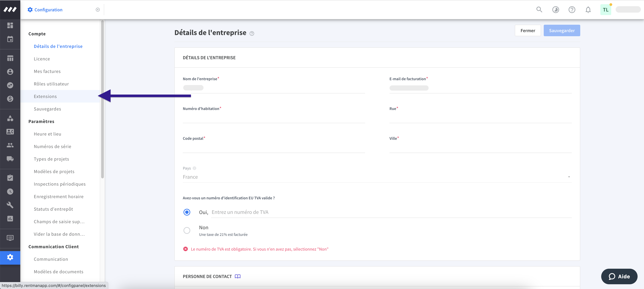The image size is (644, 289).
Task: Click the book icon beside Personne de contact
Action: click(237, 276)
